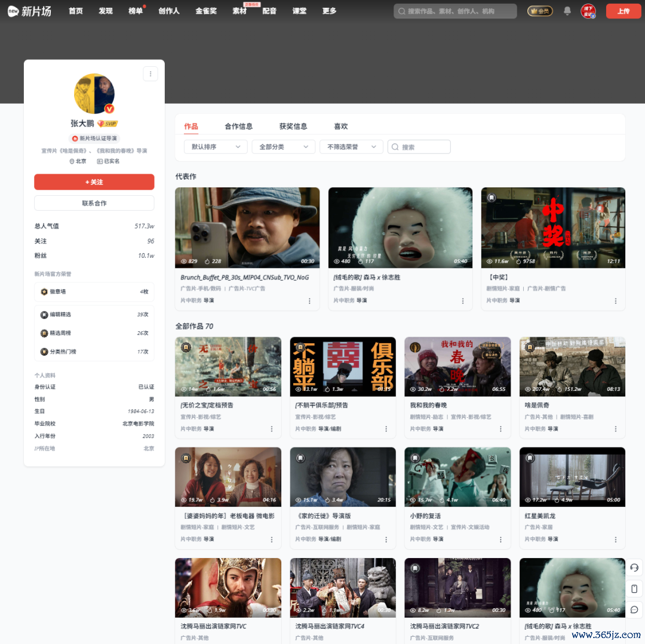The image size is (645, 644).
Task: Expand the 不筛选荣誉 honor filter dropdown
Action: pos(352,147)
